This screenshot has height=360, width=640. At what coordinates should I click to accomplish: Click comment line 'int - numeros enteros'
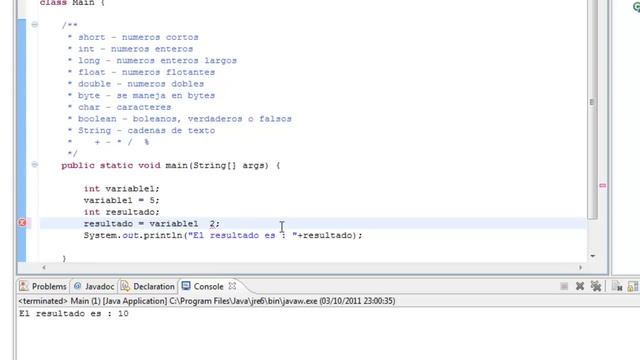click(136, 49)
